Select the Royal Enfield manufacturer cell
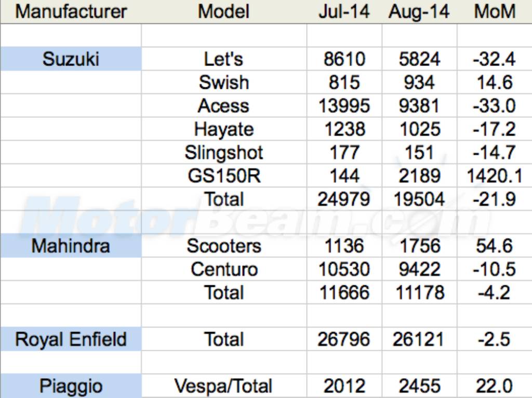 (x=71, y=340)
